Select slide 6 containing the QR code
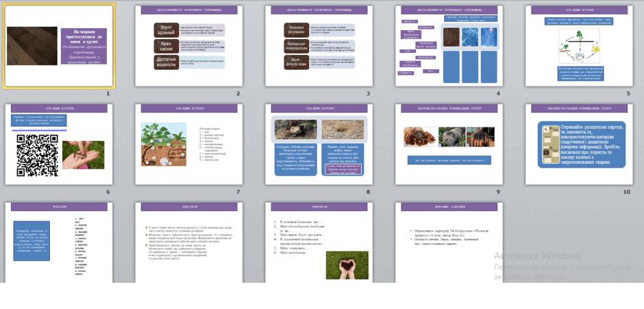 click(x=59, y=144)
